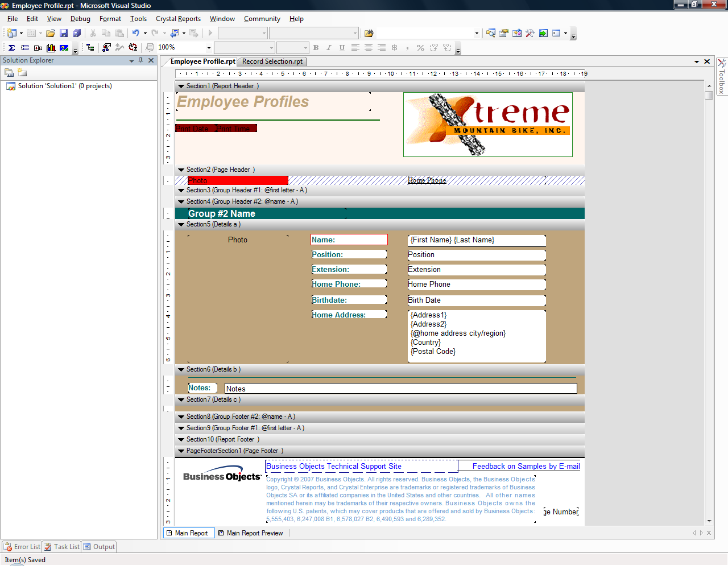This screenshot has width=728, height=569.
Task: Open the Undo history dropdown arrow
Action: tap(145, 33)
